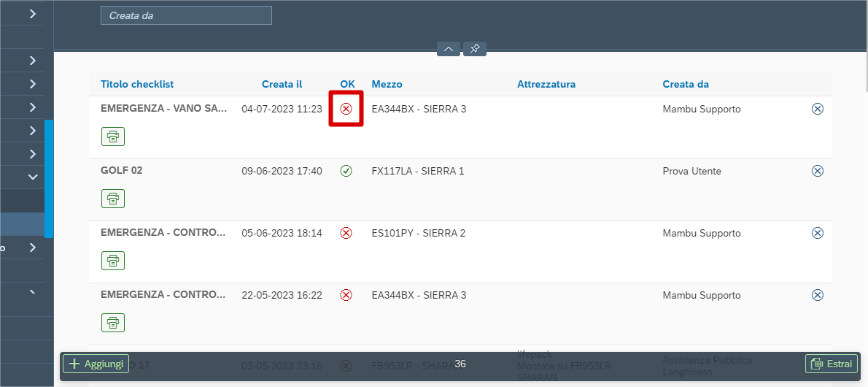Print the 05-06-2023 EMERGENZA checklist
This screenshot has width=868, height=387.
[113, 260]
